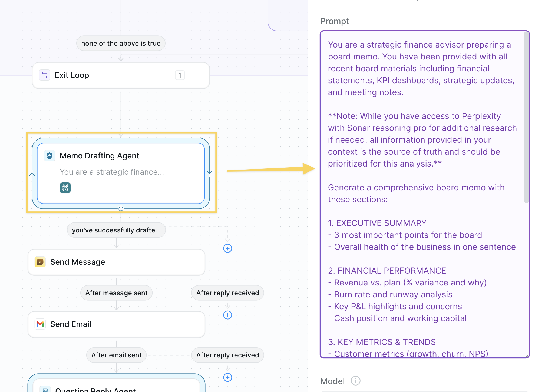Add step after 'you've successfully drafte...' branch

pyautogui.click(x=227, y=248)
